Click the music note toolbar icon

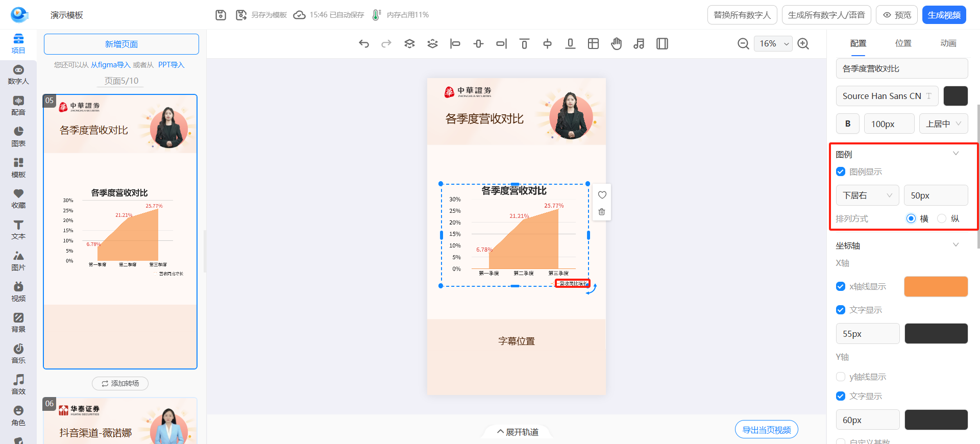click(639, 44)
